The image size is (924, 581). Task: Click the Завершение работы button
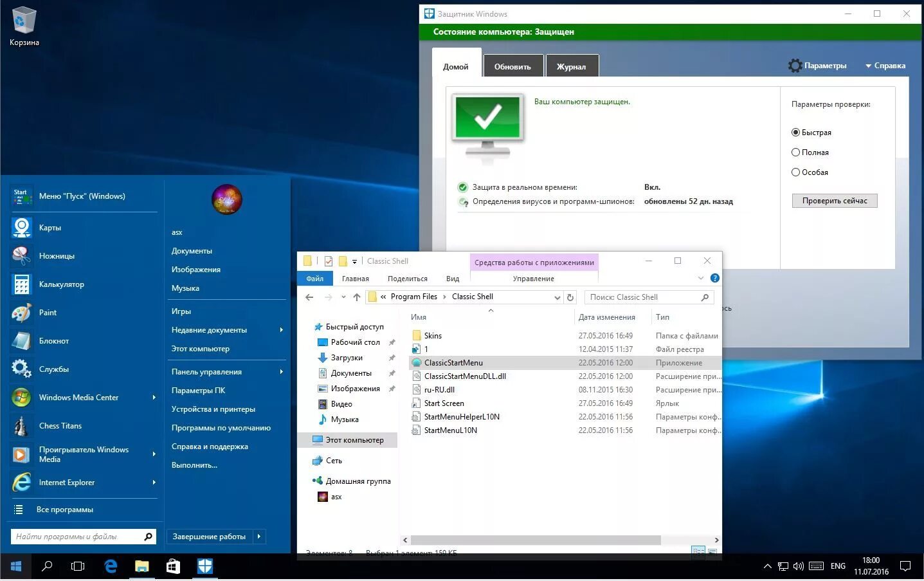(209, 537)
